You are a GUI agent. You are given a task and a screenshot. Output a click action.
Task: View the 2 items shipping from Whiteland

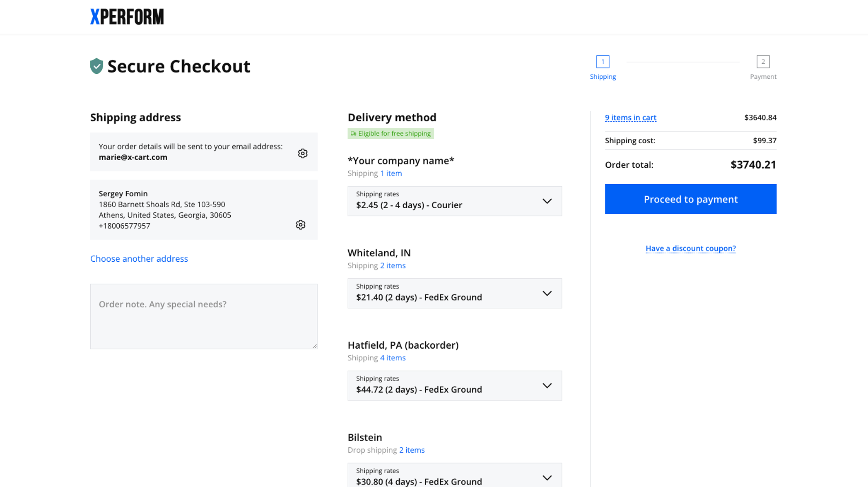(393, 265)
